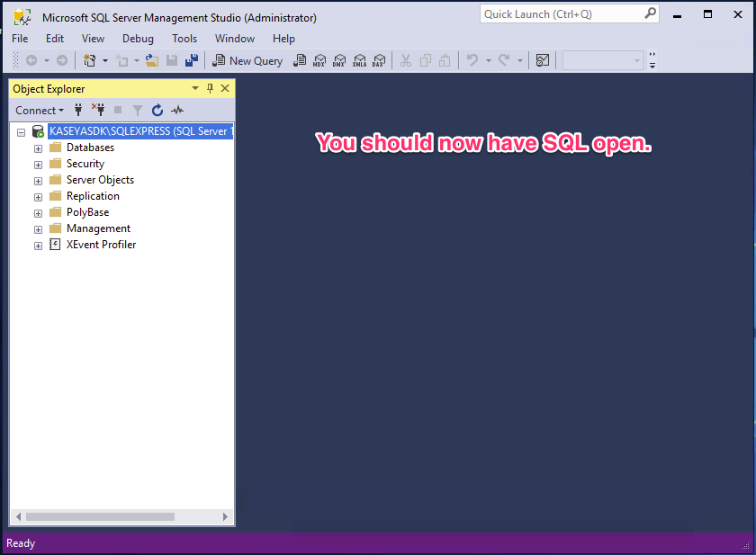Click the Save toolbar icon

172,60
